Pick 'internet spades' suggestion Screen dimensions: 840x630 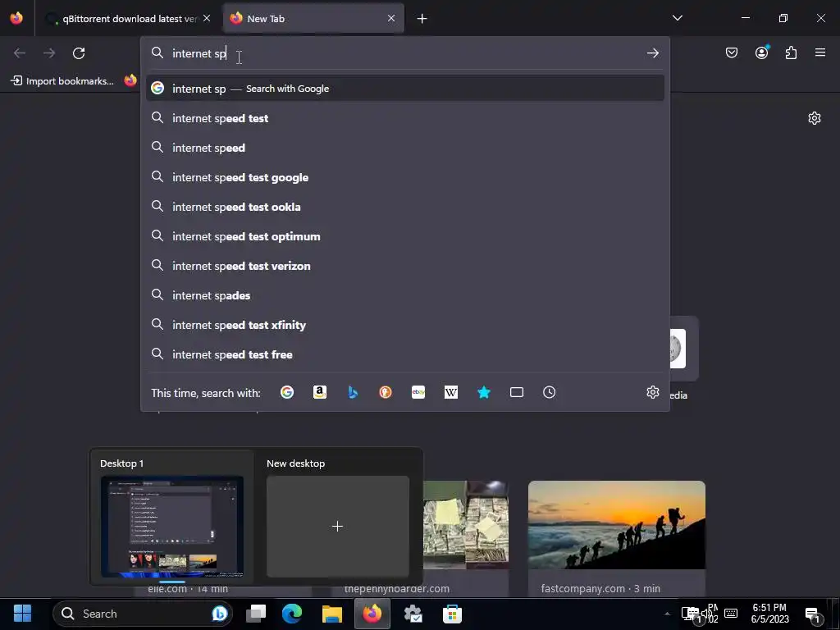coord(405,295)
